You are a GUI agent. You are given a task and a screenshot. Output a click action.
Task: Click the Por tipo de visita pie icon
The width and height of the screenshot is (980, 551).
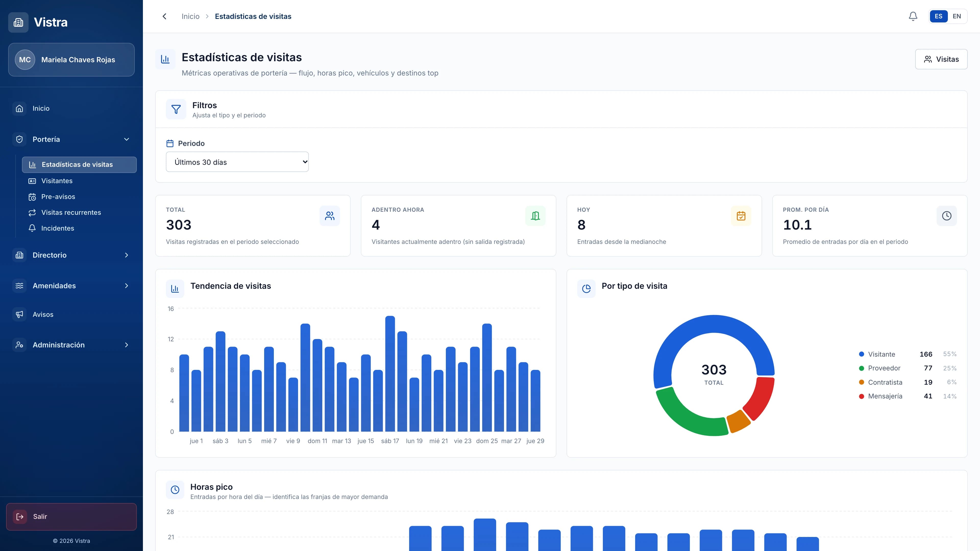point(586,289)
